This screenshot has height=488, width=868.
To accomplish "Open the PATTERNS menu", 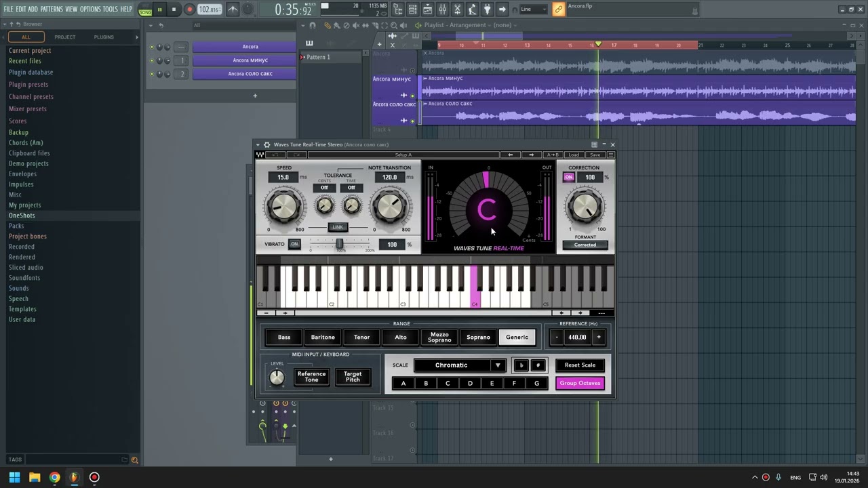I will 52,9.
